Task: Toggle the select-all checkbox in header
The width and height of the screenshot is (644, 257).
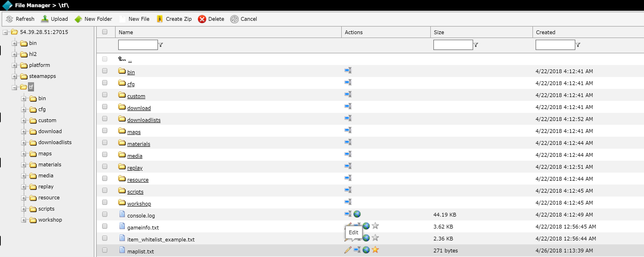Action: [x=105, y=32]
